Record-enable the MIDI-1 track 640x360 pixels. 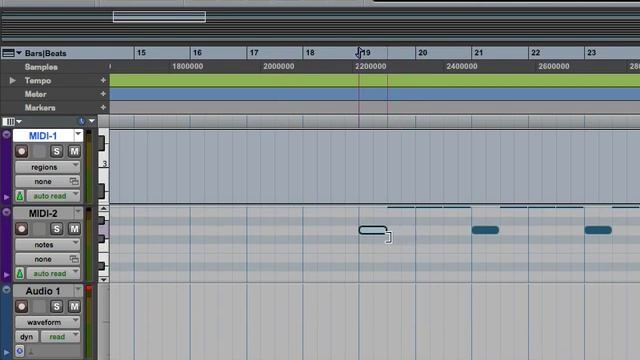click(22, 151)
